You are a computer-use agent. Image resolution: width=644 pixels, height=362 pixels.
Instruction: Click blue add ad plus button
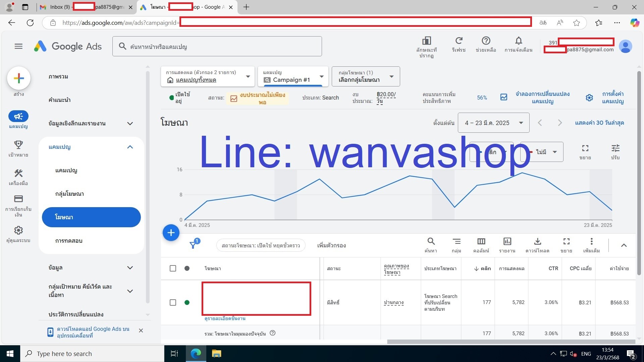pos(171,233)
